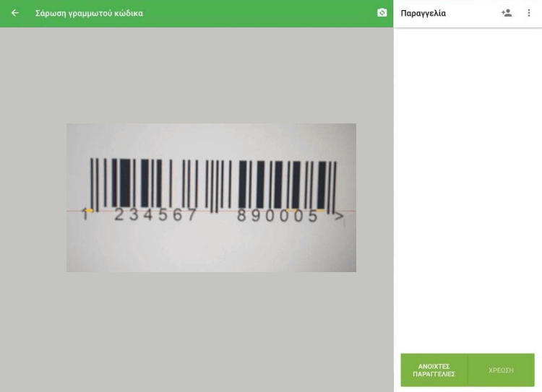Click the gray area below camera preview
Screen dimensions: 542x392
point(197,331)
